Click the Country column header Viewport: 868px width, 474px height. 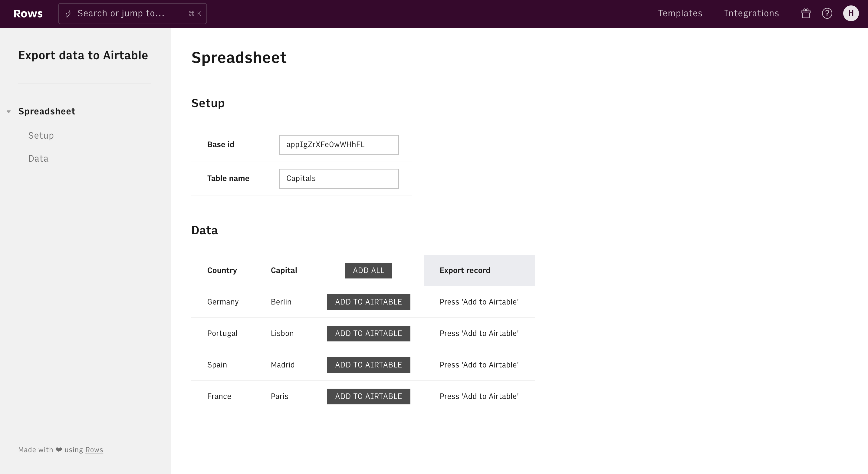[222, 271]
